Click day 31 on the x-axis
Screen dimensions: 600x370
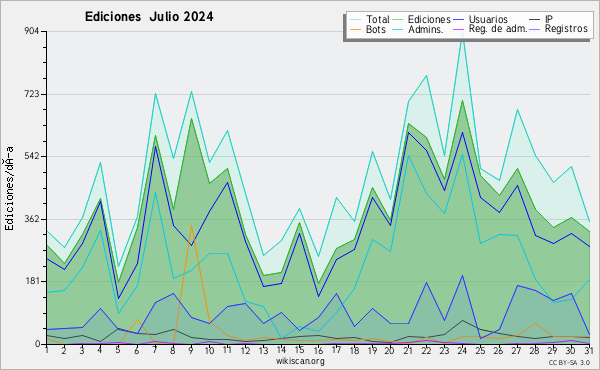pyautogui.click(x=589, y=350)
